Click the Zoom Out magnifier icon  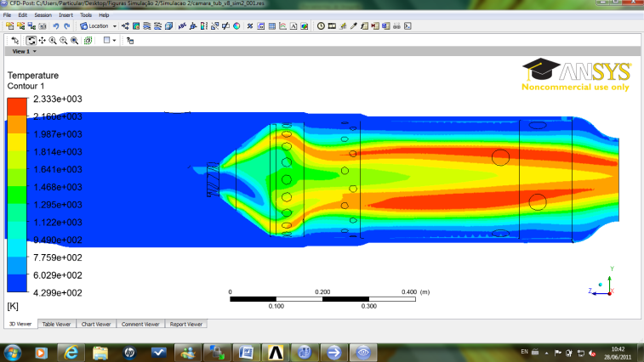coord(63,40)
